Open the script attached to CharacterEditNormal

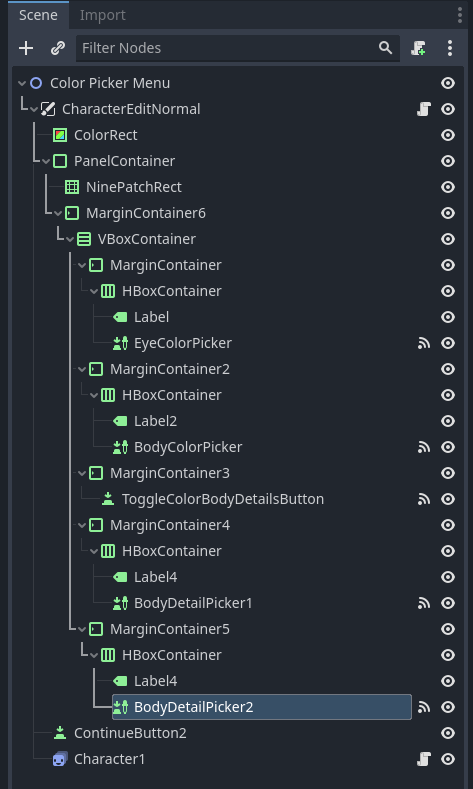(x=424, y=109)
